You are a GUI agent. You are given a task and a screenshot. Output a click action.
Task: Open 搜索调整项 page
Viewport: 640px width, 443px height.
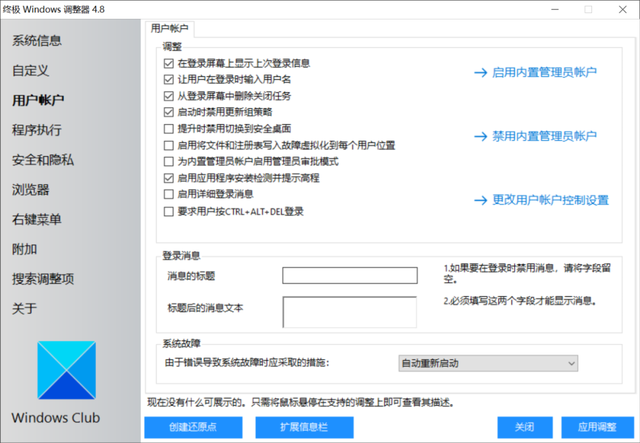pyautogui.click(x=43, y=279)
